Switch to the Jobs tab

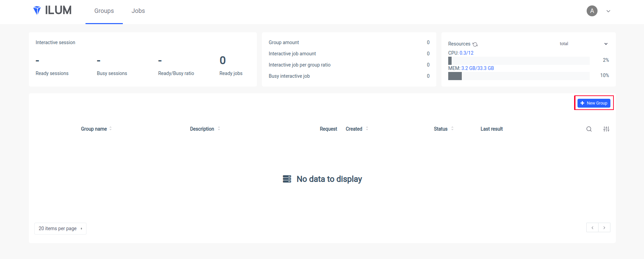(x=138, y=11)
